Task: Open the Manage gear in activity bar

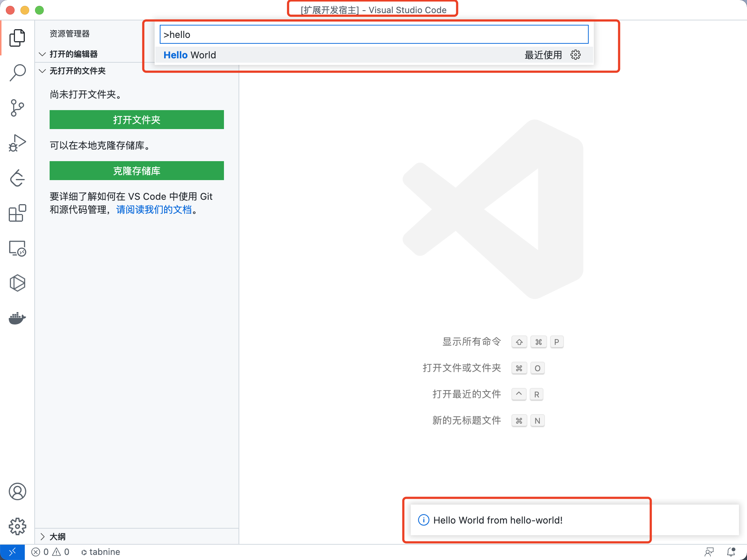Action: 17,526
